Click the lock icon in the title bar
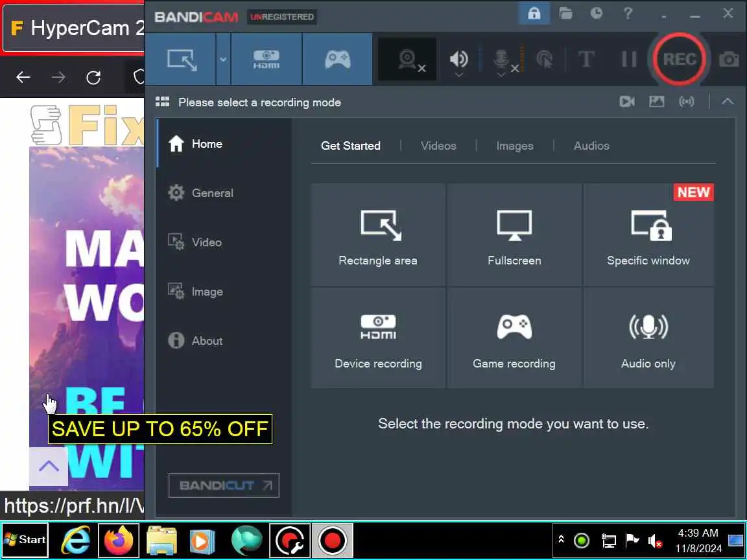The image size is (747, 560). point(534,14)
